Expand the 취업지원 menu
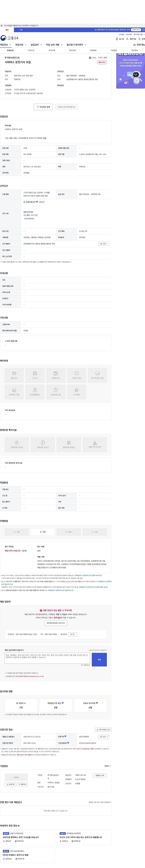The height and width of the screenshot is (868, 145). pos(21,45)
